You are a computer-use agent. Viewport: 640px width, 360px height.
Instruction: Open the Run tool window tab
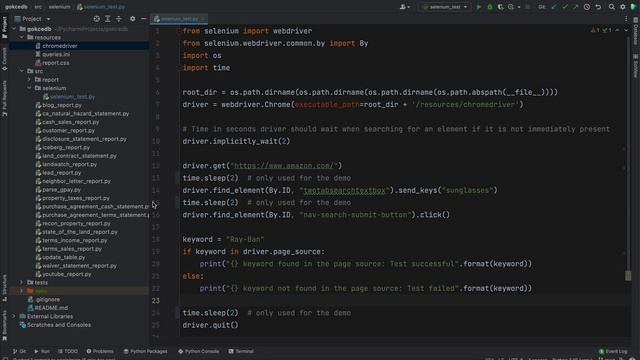pyautogui.click(x=42, y=351)
